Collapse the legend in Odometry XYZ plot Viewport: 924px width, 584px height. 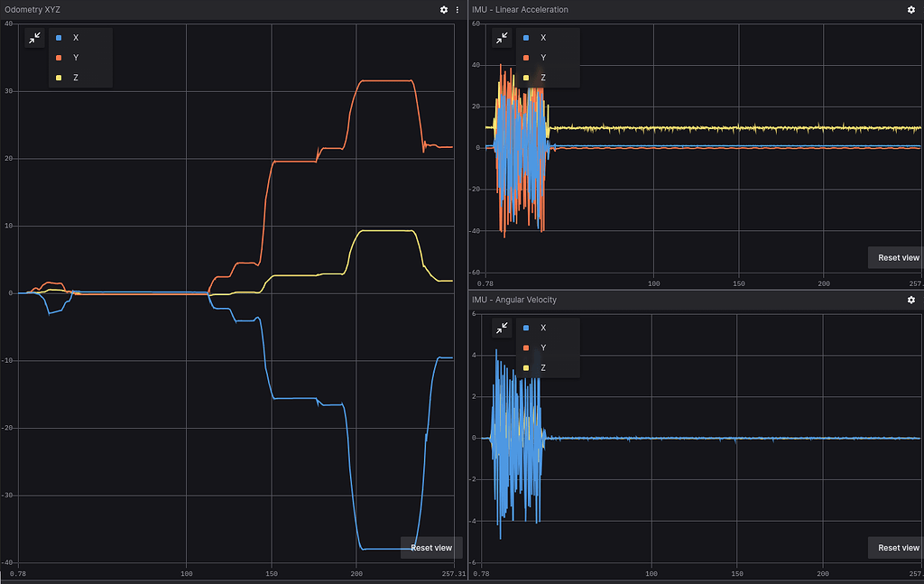[x=34, y=38]
